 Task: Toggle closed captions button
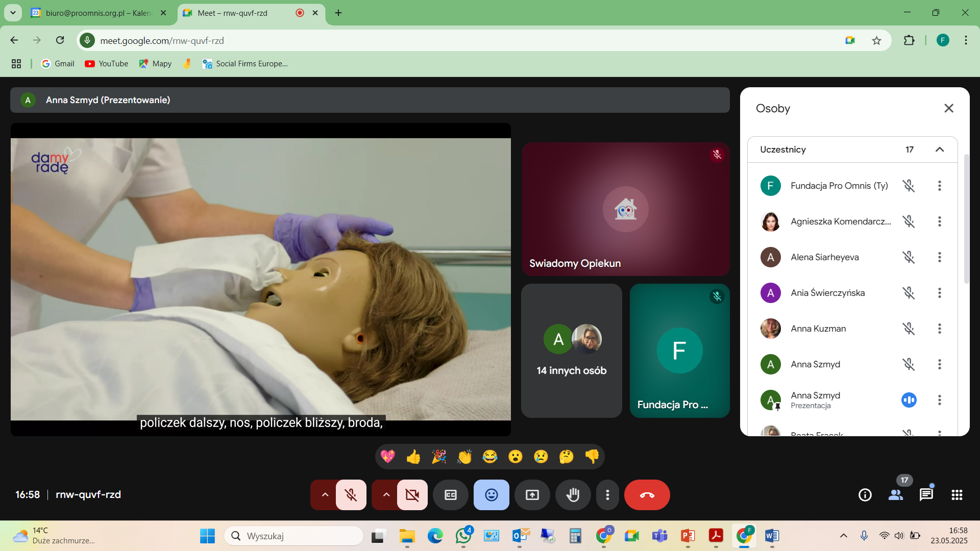point(450,495)
